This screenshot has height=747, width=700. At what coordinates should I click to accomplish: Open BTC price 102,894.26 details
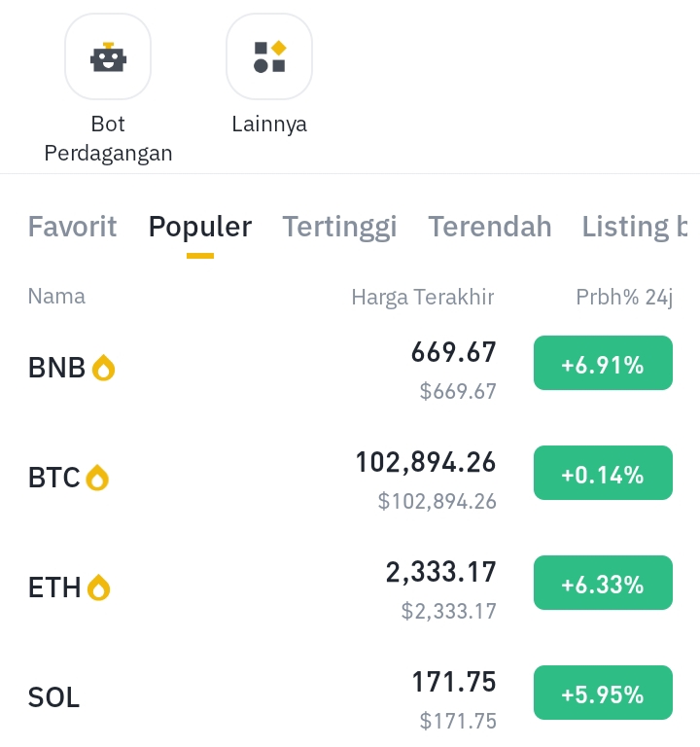click(426, 463)
